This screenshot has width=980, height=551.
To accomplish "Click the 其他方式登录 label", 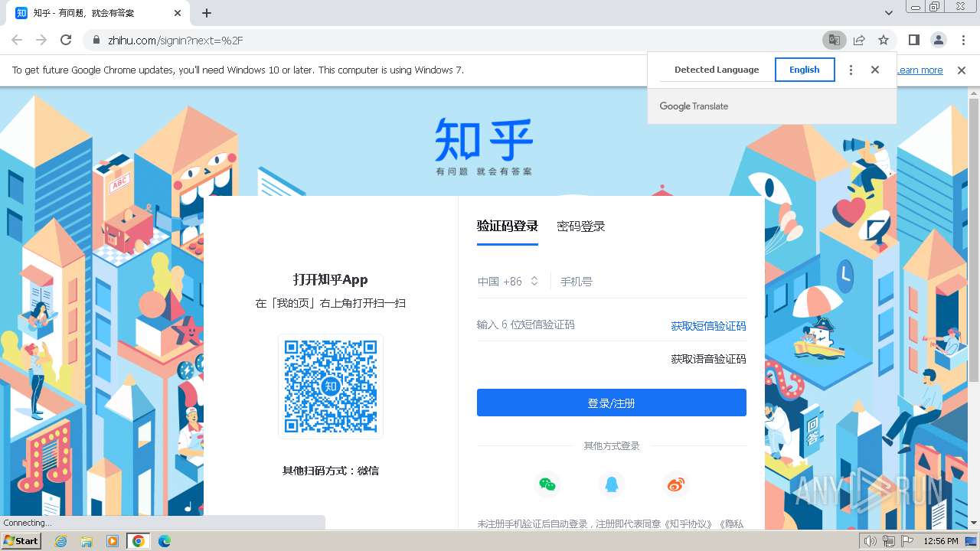I will (612, 445).
